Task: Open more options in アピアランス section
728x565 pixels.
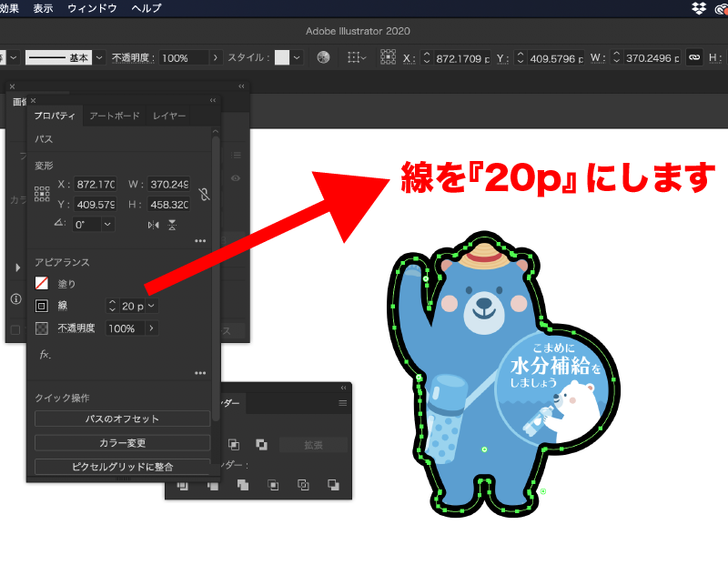Action: [200, 373]
